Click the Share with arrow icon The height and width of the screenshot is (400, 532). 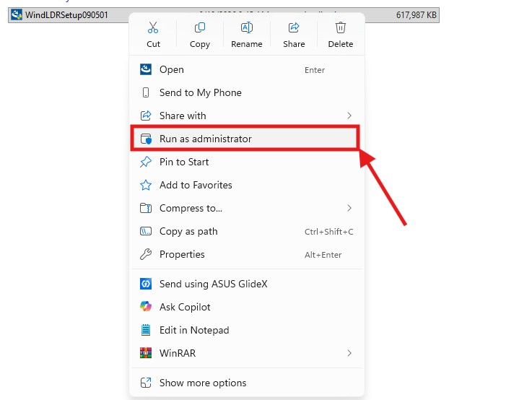146,116
